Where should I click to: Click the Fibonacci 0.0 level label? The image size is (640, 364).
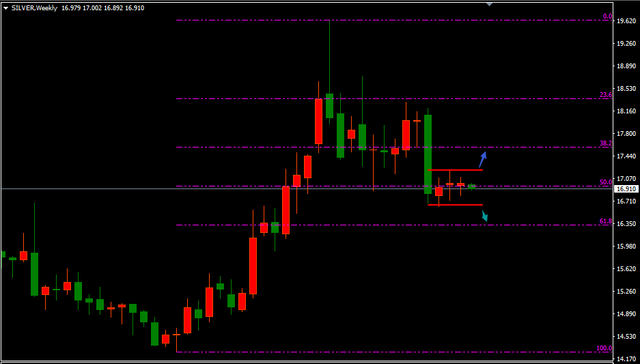[x=607, y=16]
